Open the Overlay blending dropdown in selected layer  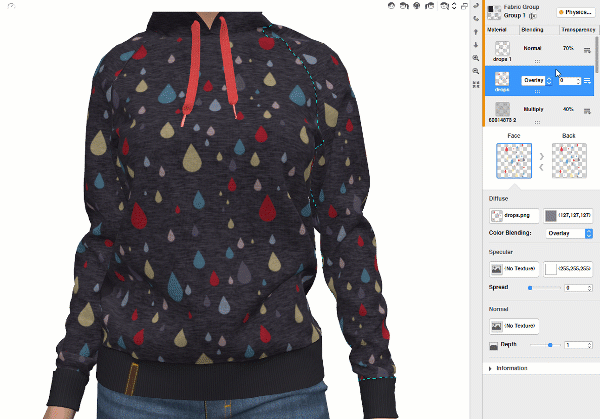point(536,80)
